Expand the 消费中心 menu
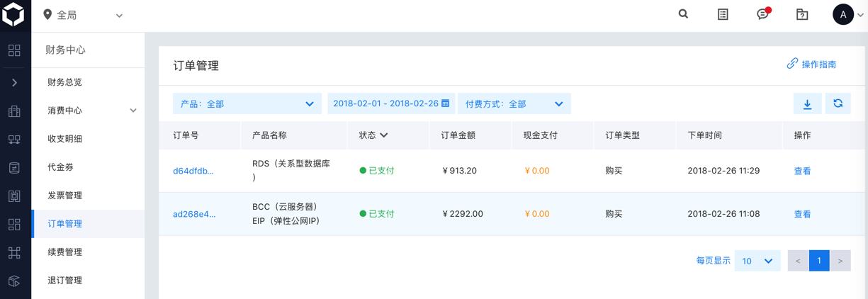868x299 pixels. tap(133, 111)
